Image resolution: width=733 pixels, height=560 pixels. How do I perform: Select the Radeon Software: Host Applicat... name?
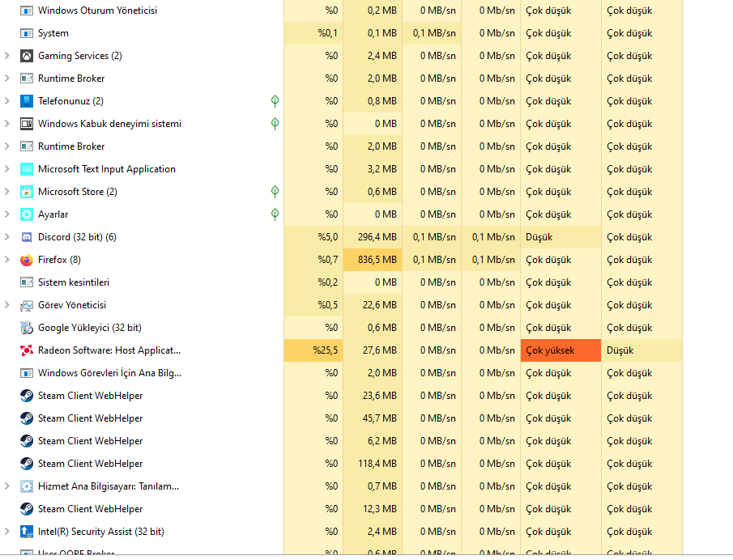point(109,350)
